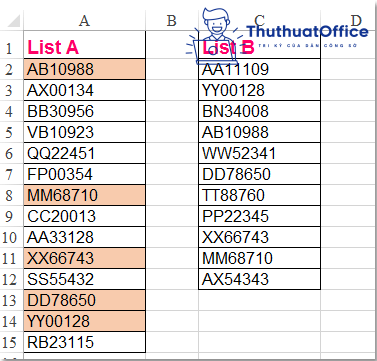Select cell AA11109 in List B
Image resolution: width=377 pixels, height=361 pixels.
point(260,69)
